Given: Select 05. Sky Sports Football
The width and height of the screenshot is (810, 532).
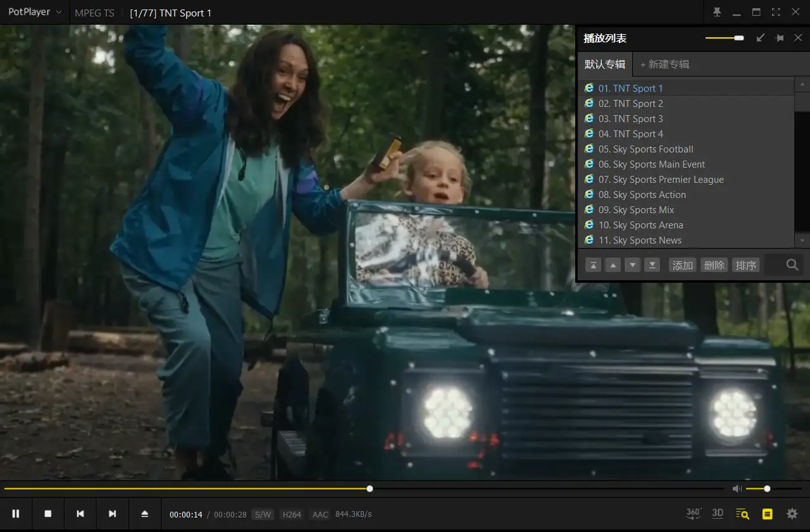Looking at the screenshot, I should tap(686, 149).
